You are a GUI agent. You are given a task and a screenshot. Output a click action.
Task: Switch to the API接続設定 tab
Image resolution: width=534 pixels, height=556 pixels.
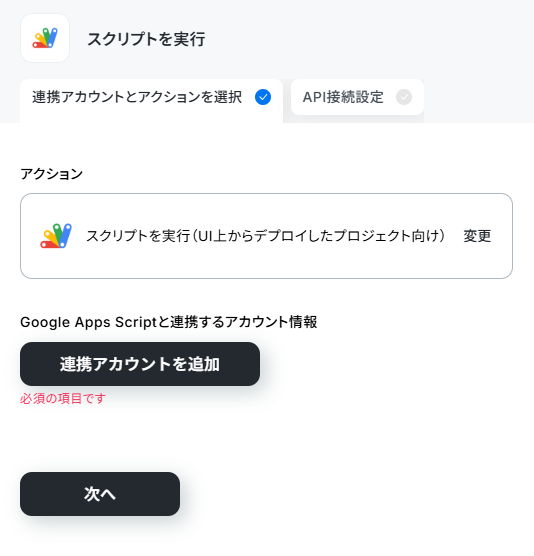357,97
